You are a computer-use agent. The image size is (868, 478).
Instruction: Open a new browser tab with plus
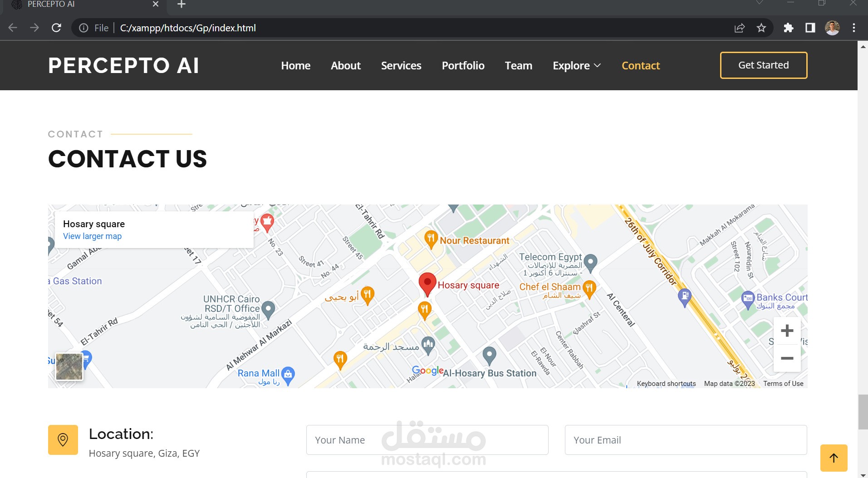pyautogui.click(x=181, y=5)
